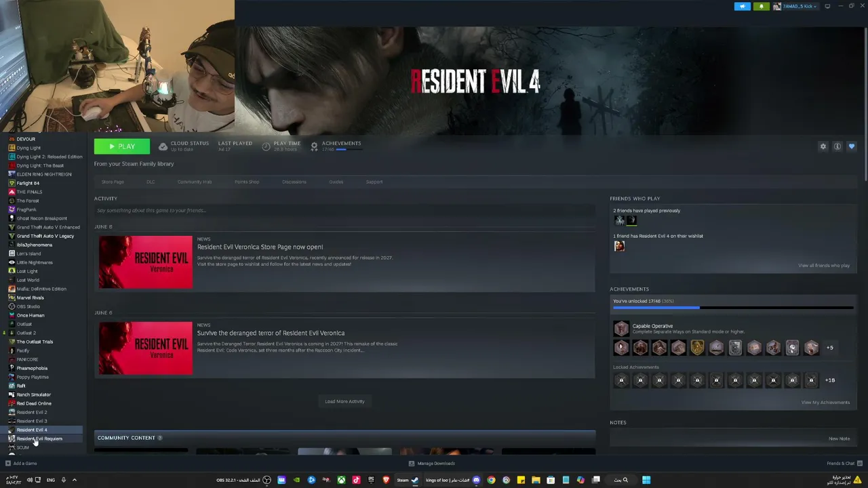
Task: Open Discord from the taskbar
Action: coord(476,480)
